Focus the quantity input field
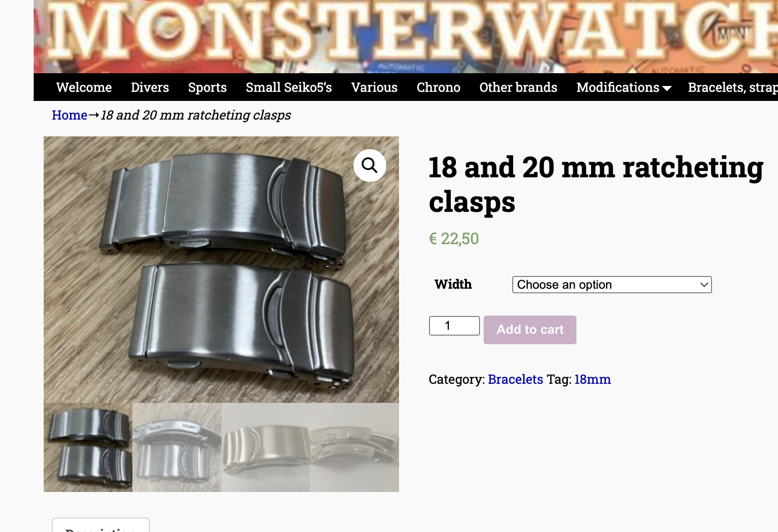The height and width of the screenshot is (532, 778). click(x=455, y=326)
